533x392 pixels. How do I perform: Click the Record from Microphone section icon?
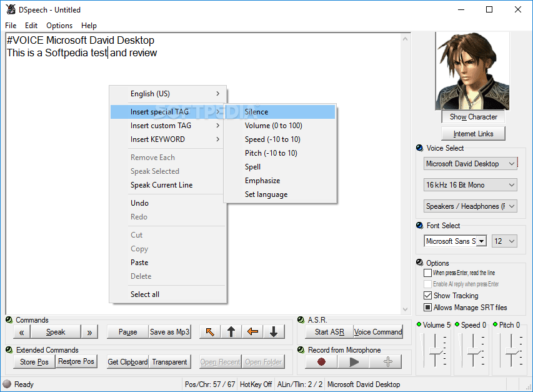tap(301, 350)
